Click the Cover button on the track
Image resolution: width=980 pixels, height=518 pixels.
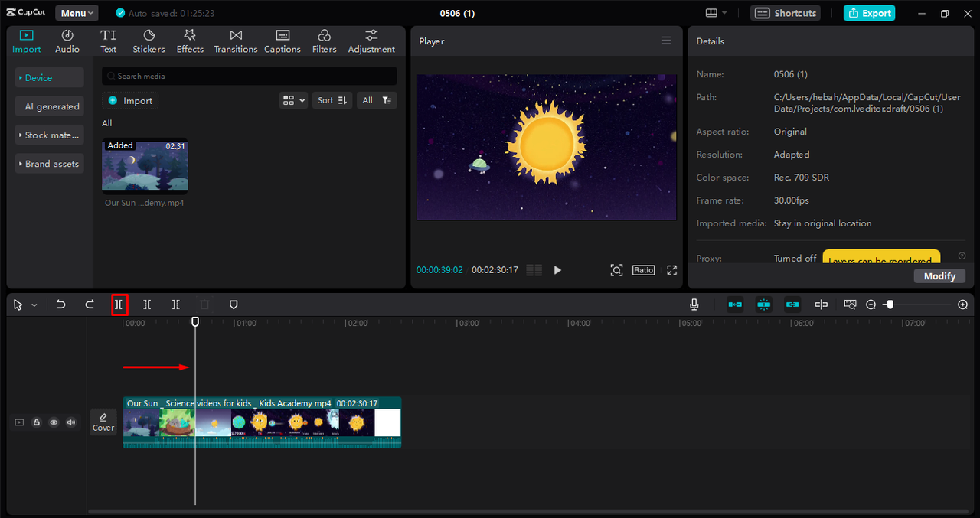point(103,422)
